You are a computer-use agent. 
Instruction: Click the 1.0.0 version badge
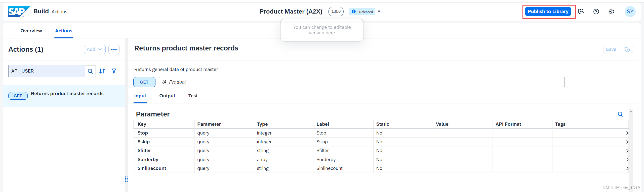[336, 12]
